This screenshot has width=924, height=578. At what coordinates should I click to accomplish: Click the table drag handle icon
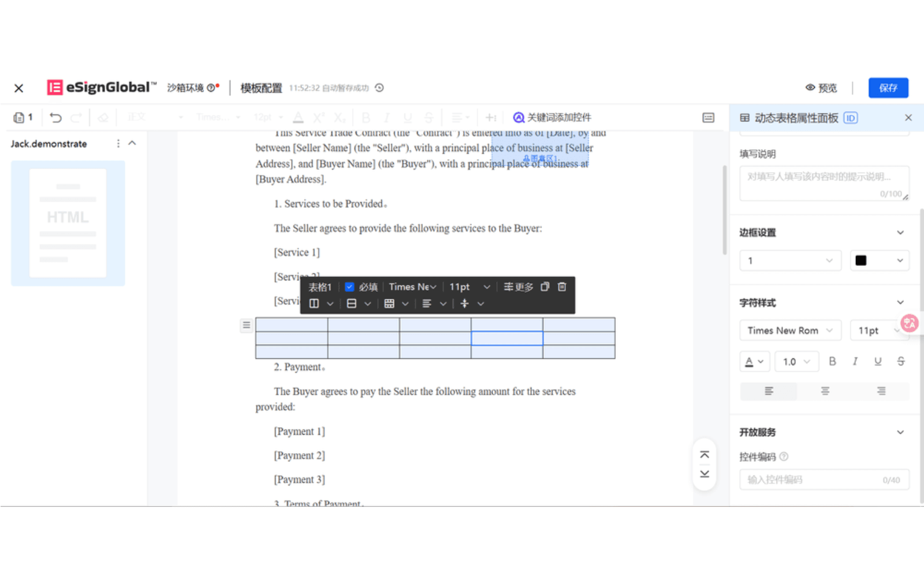click(x=247, y=325)
